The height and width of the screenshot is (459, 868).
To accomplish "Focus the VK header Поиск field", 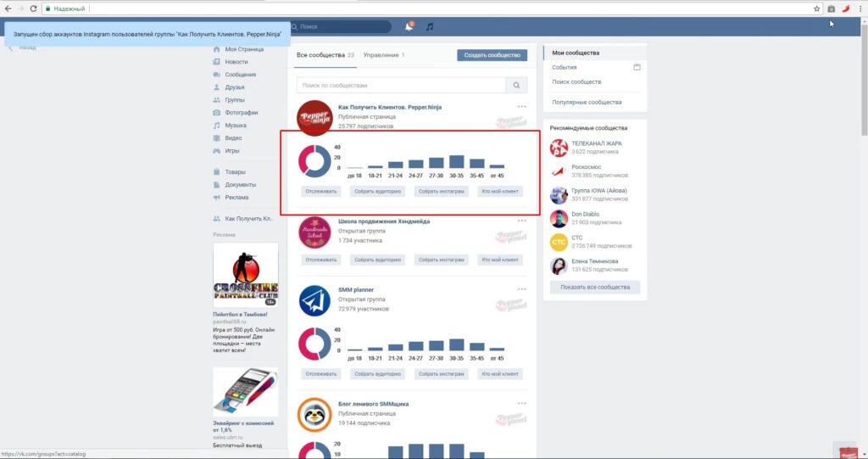I will [x=339, y=26].
